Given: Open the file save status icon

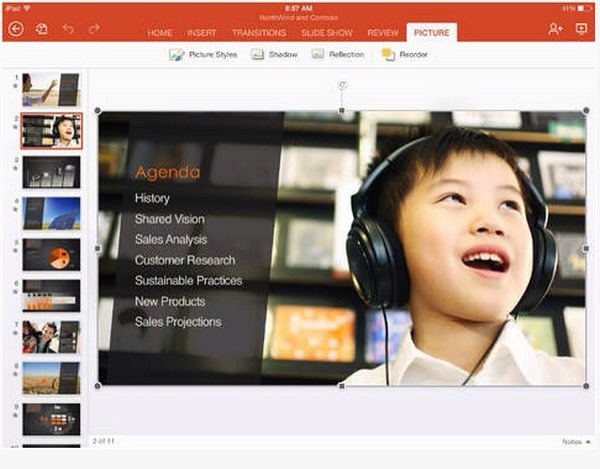Looking at the screenshot, I should pyautogui.click(x=41, y=29).
